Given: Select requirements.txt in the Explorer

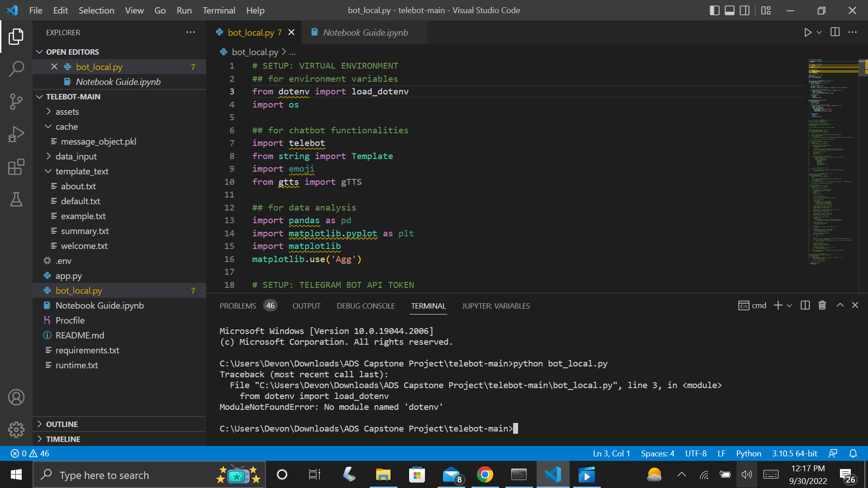Looking at the screenshot, I should [x=87, y=350].
